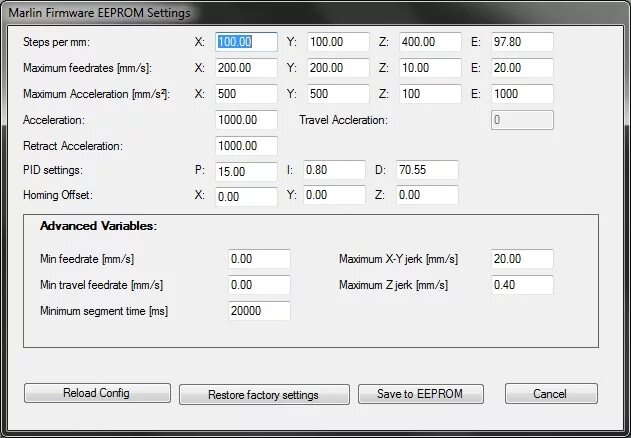Click the Homing Offset Y field
This screenshot has width=631, height=438.
[x=334, y=195]
